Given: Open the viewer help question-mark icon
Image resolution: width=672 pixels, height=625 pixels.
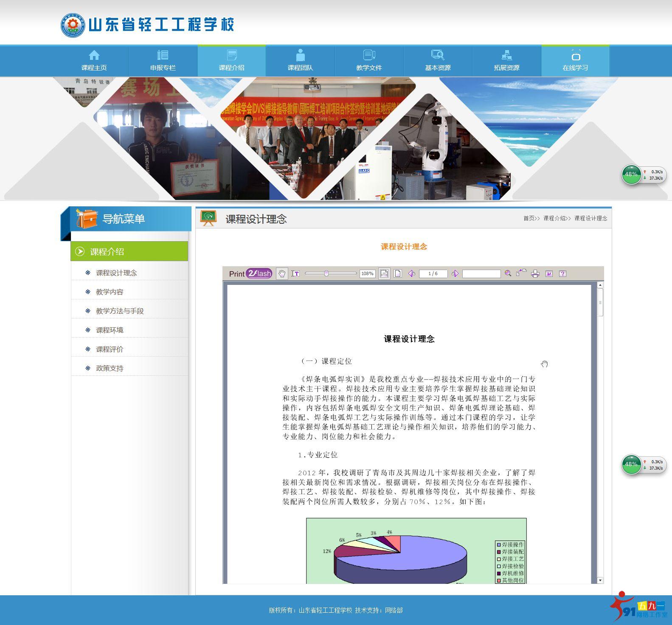Looking at the screenshot, I should (x=562, y=274).
